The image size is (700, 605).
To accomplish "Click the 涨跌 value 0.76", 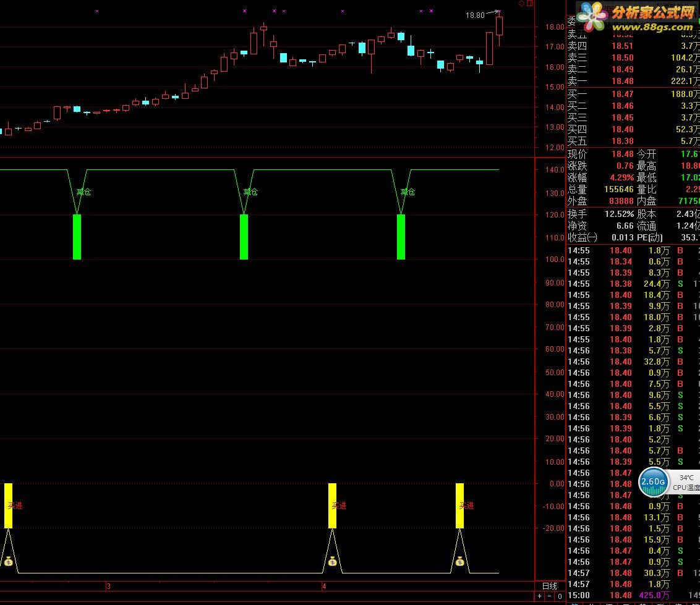I will [x=625, y=166].
